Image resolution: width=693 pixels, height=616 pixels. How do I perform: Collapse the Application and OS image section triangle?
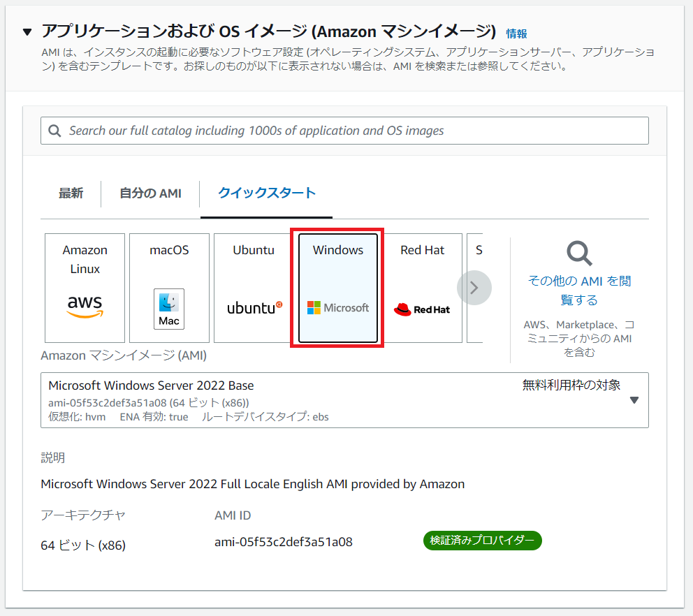coord(27,32)
